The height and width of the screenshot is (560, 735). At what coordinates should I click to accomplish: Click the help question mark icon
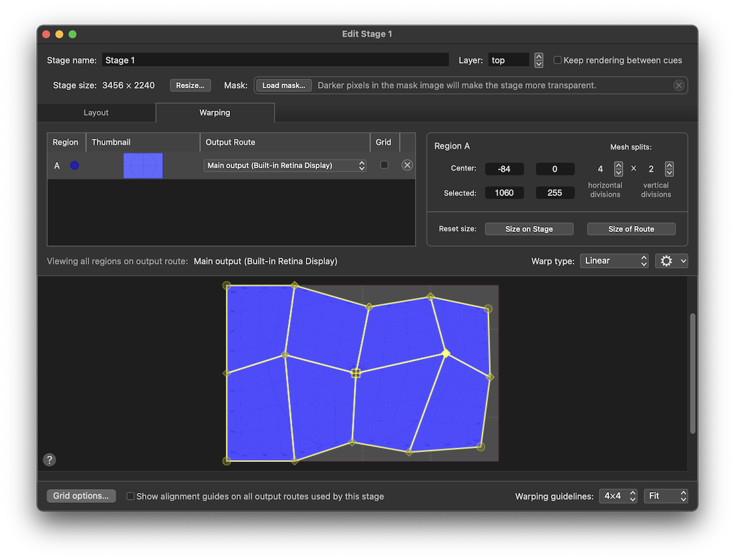point(49,460)
